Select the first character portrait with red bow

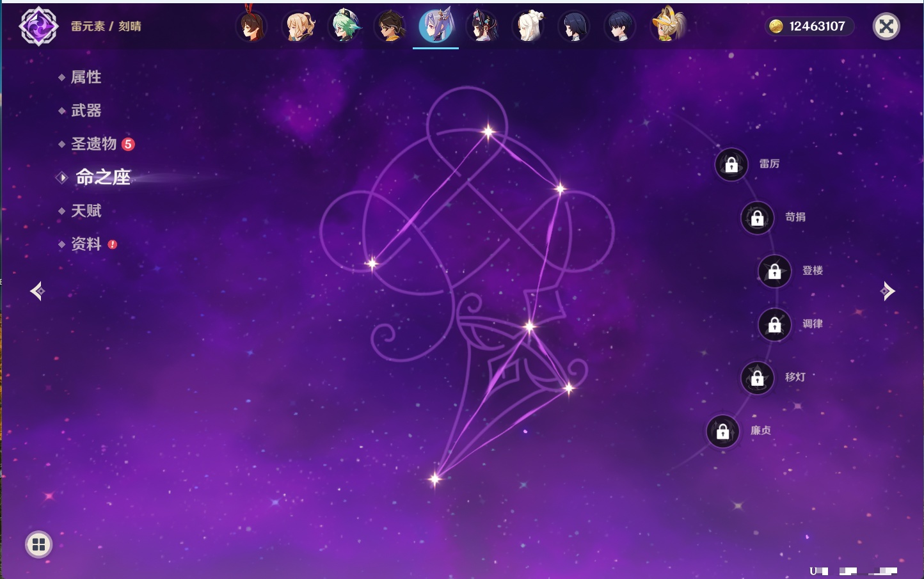(x=251, y=26)
